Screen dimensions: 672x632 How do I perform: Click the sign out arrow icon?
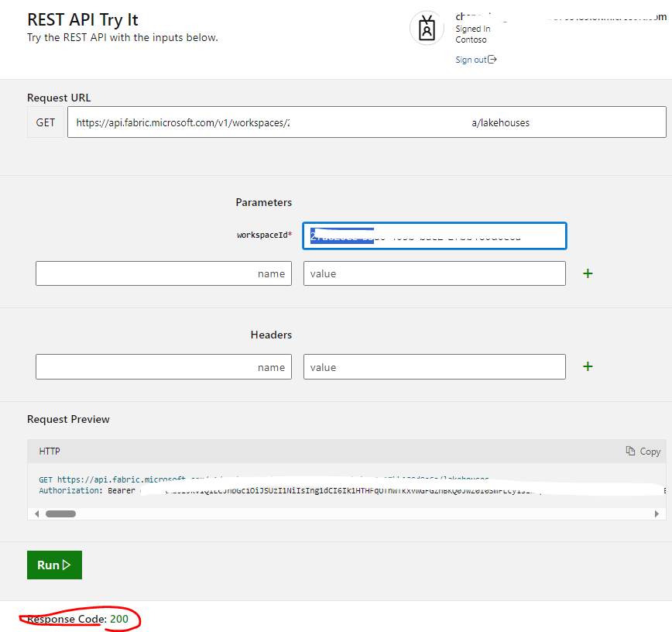click(492, 59)
